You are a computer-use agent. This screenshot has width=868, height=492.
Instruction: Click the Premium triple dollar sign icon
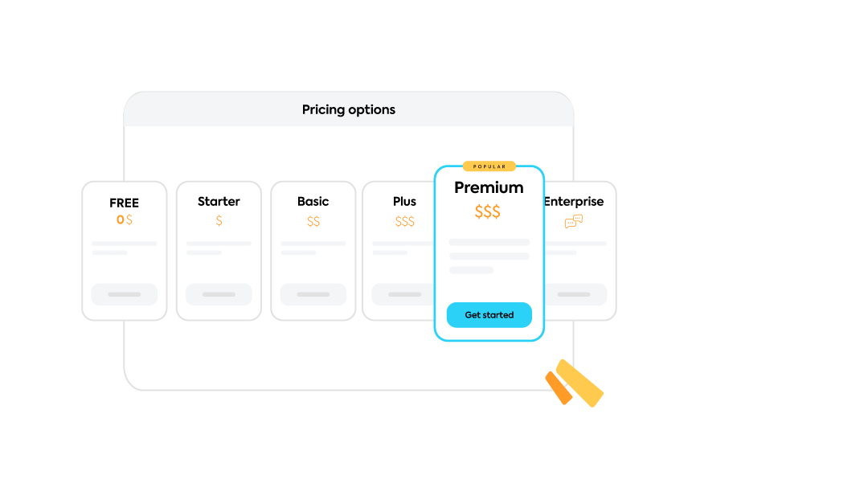488,212
